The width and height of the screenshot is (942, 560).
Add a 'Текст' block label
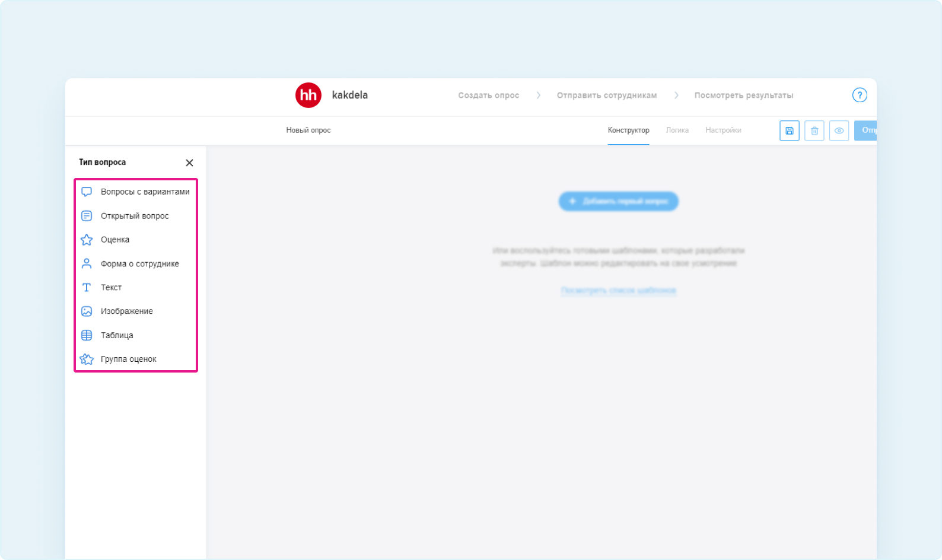pyautogui.click(x=111, y=287)
